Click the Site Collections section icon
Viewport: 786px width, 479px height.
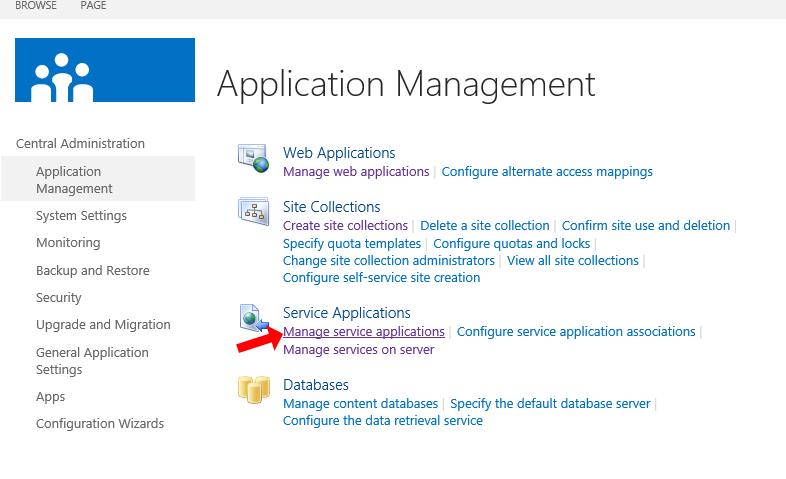254,211
